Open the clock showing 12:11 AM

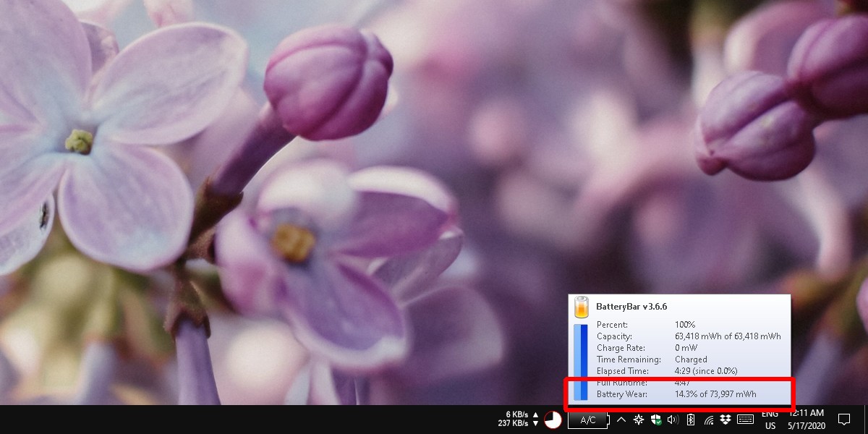click(x=807, y=420)
